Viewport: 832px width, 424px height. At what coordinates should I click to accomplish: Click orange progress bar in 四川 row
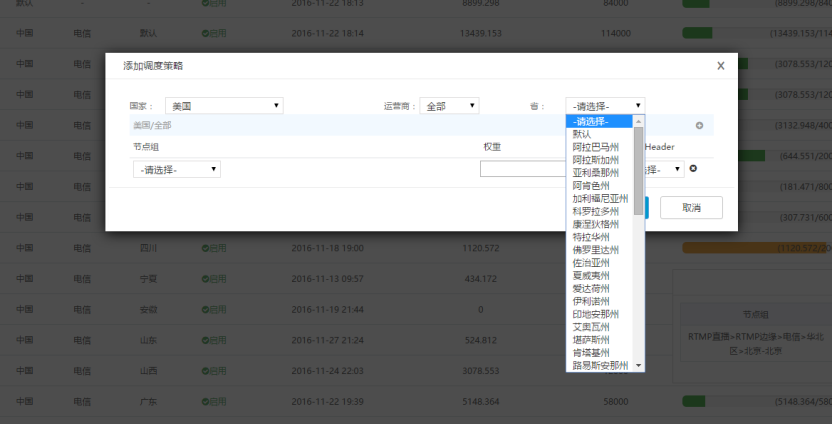pyautogui.click(x=757, y=248)
